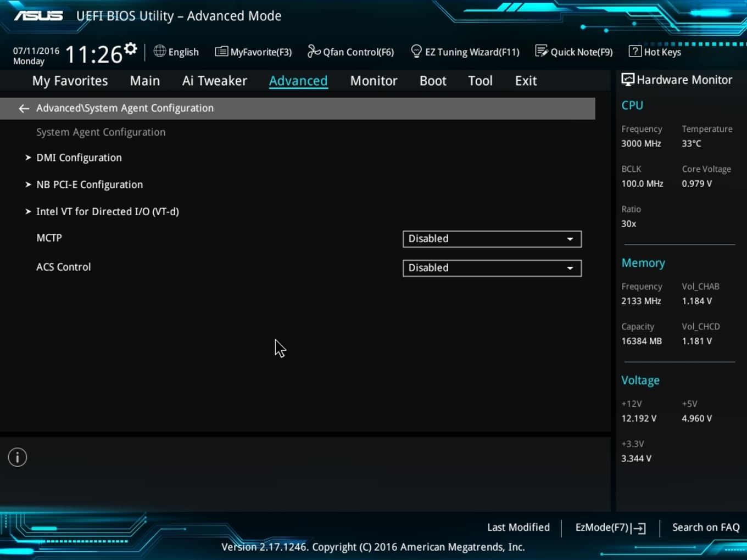Select English language option
Screen dimensions: 747x560
click(x=183, y=52)
